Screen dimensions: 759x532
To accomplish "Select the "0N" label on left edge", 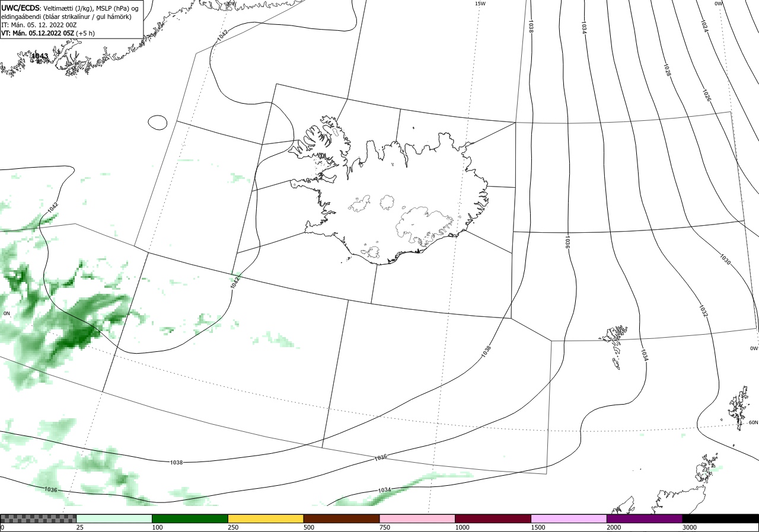I will pyautogui.click(x=7, y=313).
